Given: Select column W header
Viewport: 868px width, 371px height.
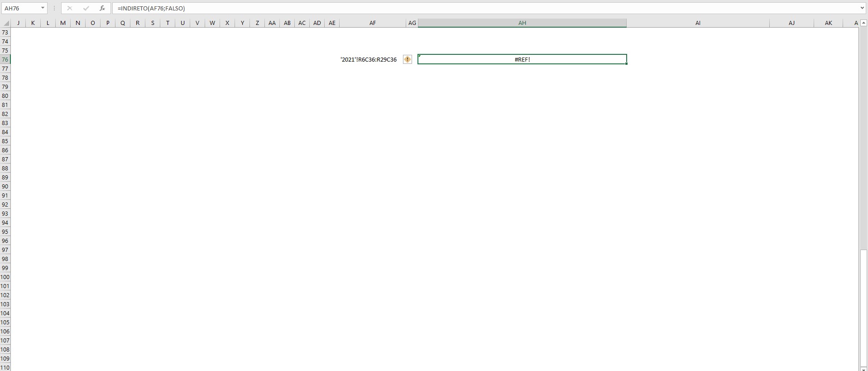Looking at the screenshot, I should (212, 23).
